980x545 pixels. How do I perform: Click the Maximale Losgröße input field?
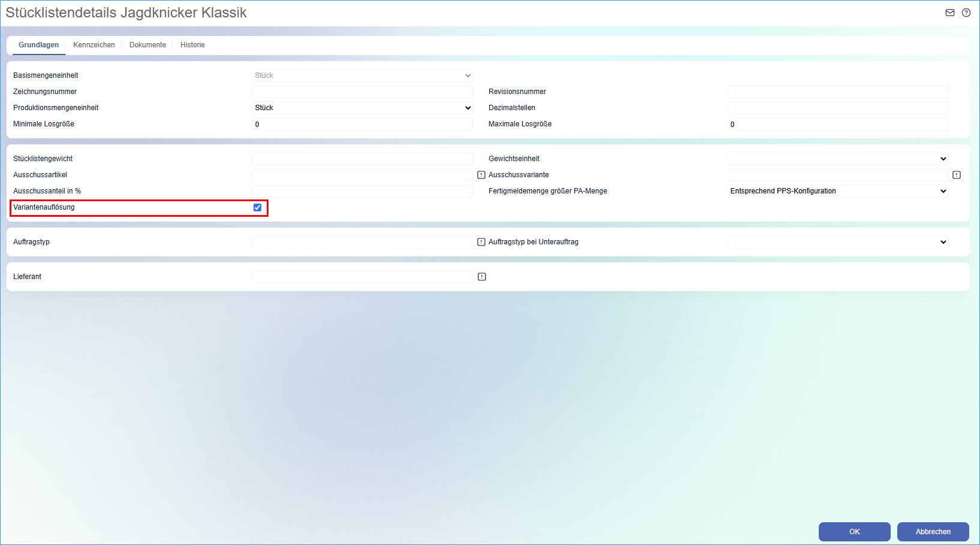tap(838, 124)
